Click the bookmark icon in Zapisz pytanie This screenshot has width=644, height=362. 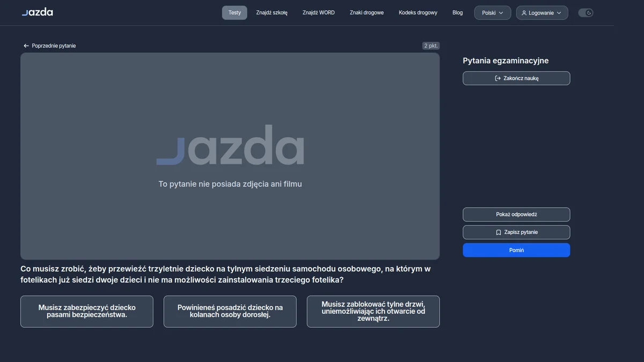(x=499, y=233)
